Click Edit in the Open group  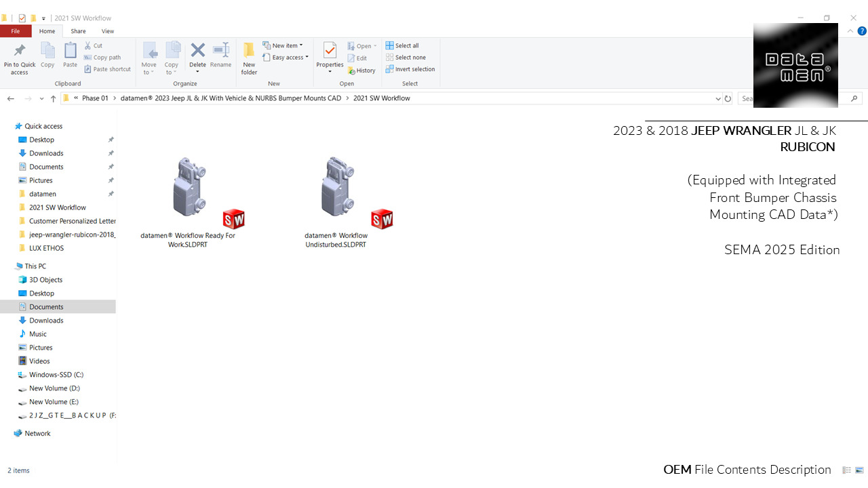(357, 58)
